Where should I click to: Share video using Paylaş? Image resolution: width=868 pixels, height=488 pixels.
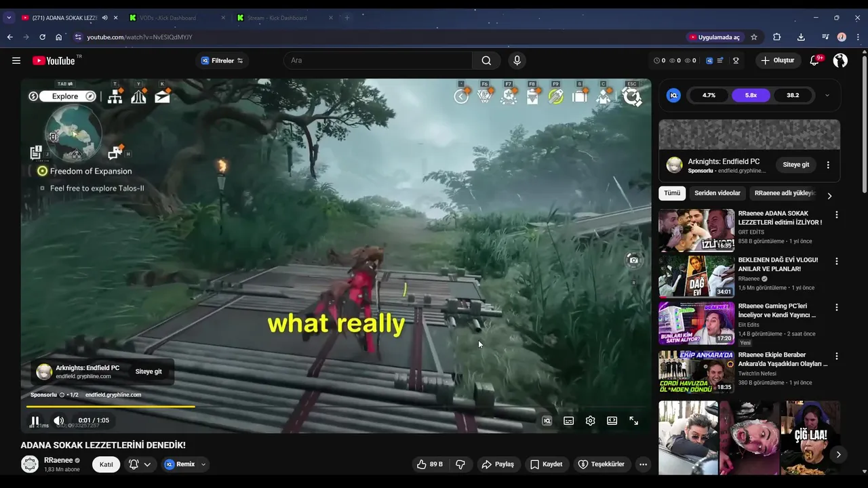tap(498, 464)
